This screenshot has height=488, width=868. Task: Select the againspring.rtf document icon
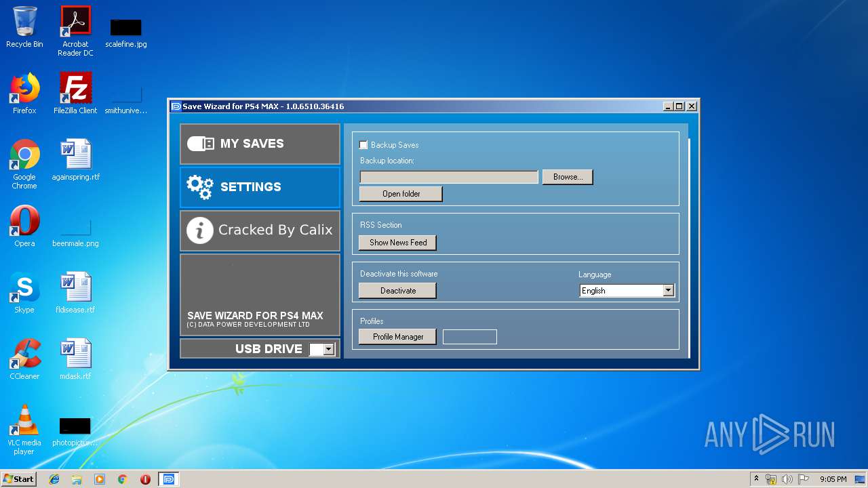pos(75,160)
